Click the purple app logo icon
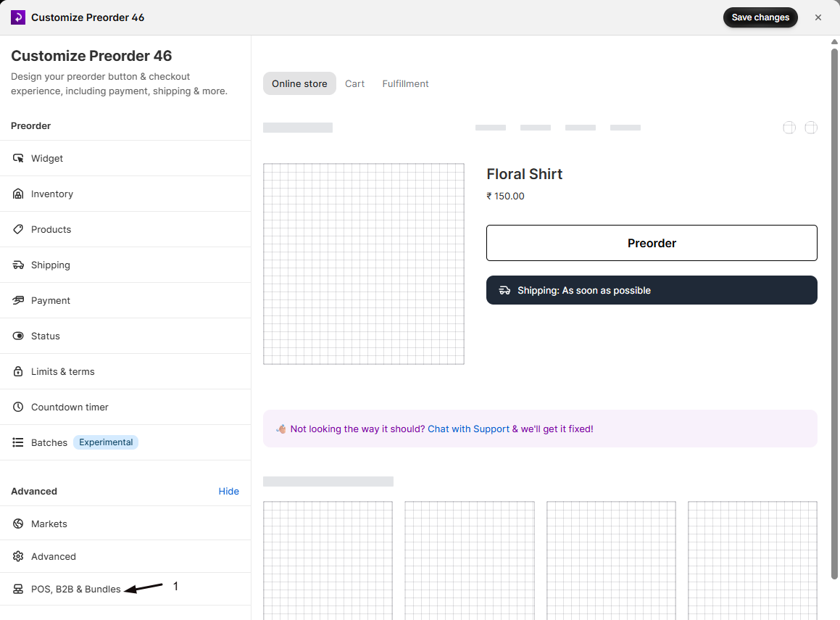This screenshot has width=840, height=620. pyautogui.click(x=17, y=17)
